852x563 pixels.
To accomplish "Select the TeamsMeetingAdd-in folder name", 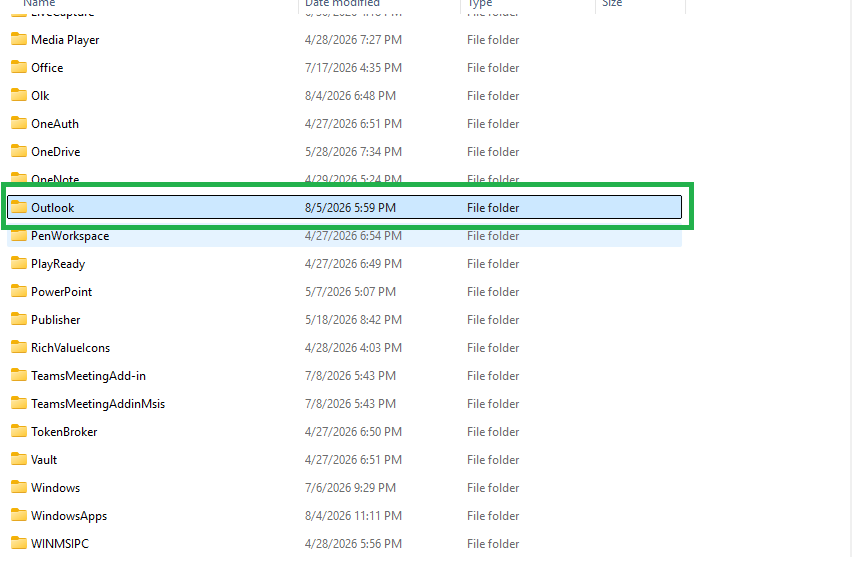I will (89, 376).
